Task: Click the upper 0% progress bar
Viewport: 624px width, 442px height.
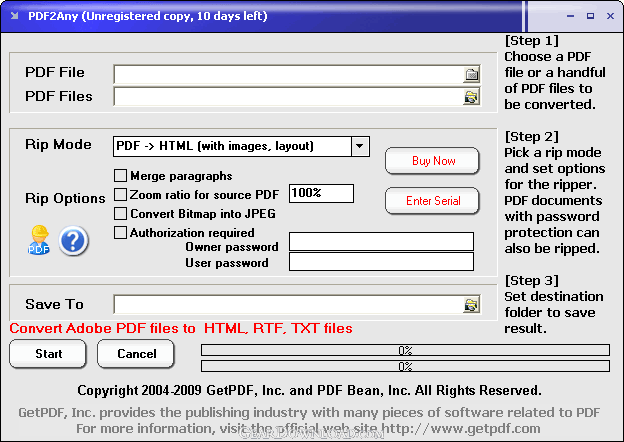Action: click(405, 351)
